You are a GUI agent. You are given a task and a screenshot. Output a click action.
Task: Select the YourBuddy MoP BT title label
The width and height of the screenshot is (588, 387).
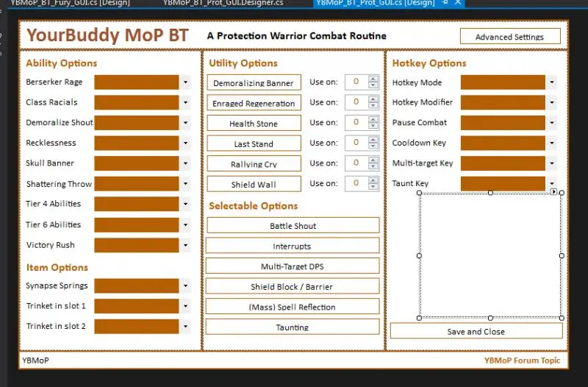point(107,35)
